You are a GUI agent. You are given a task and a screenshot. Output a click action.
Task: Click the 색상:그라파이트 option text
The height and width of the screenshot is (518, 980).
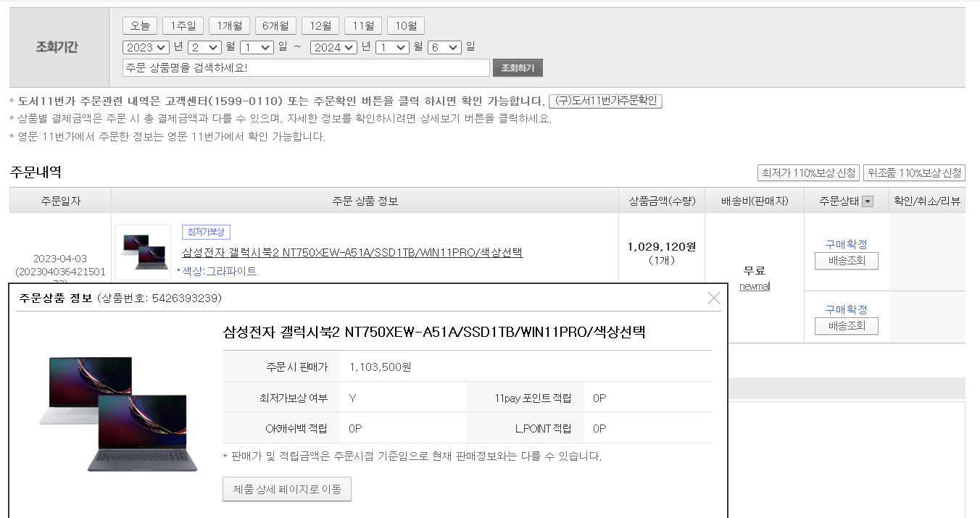(220, 271)
